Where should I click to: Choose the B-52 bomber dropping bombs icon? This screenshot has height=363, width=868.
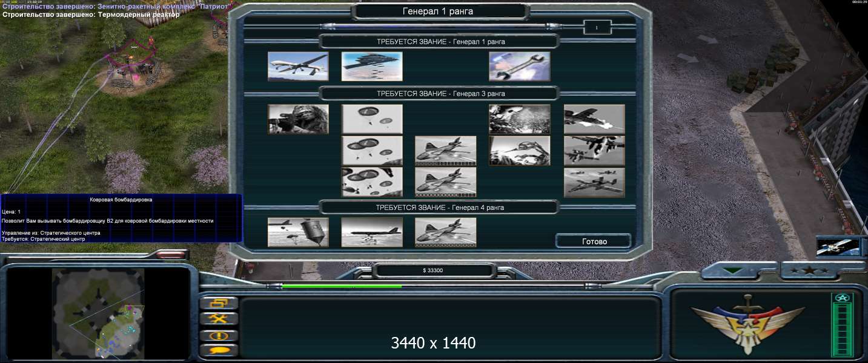point(372,232)
